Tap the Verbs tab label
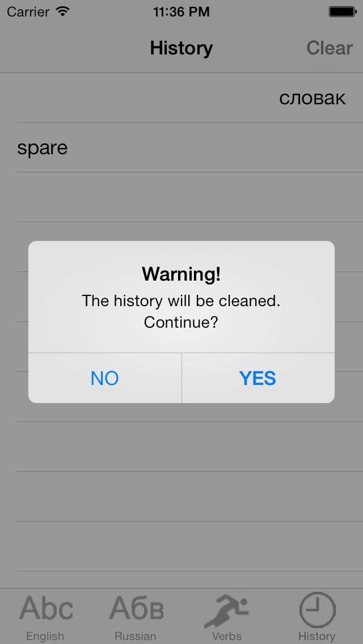This screenshot has width=363, height=644. click(226, 636)
